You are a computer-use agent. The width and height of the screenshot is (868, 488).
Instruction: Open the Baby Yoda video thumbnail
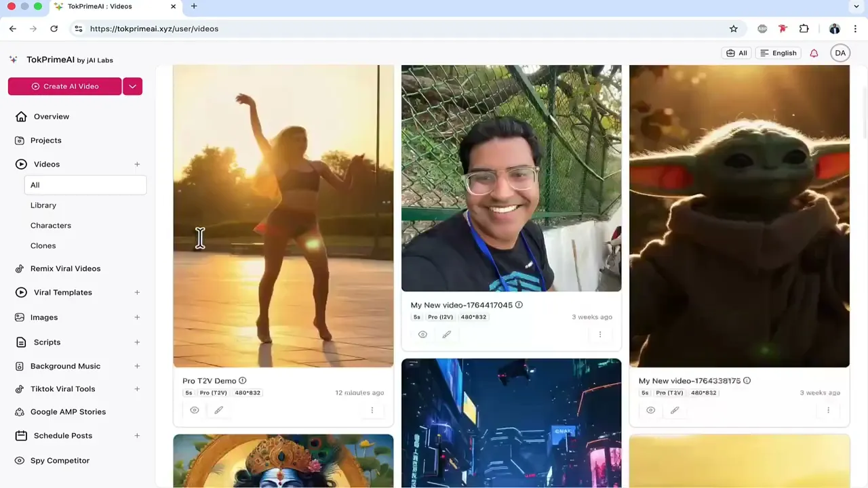(x=739, y=216)
